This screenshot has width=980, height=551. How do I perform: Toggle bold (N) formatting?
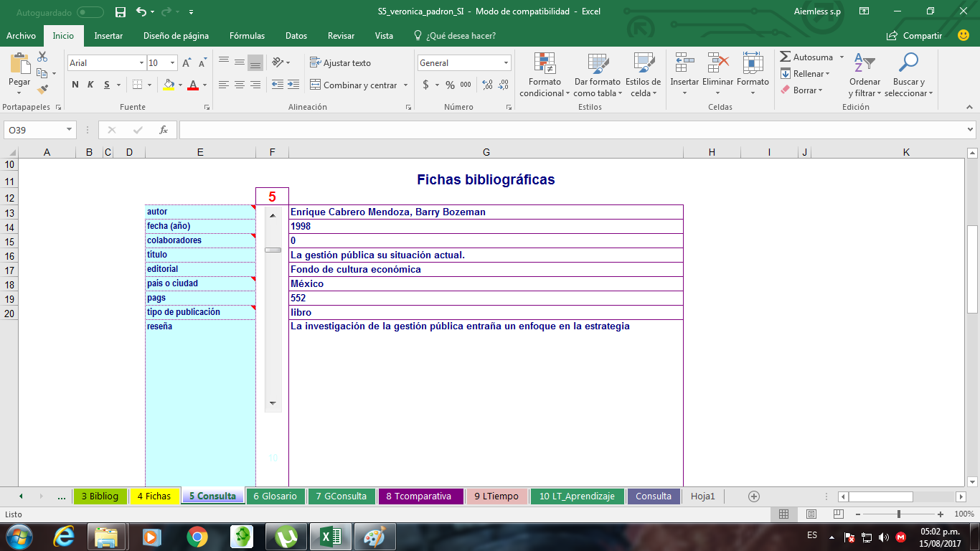[x=74, y=84]
